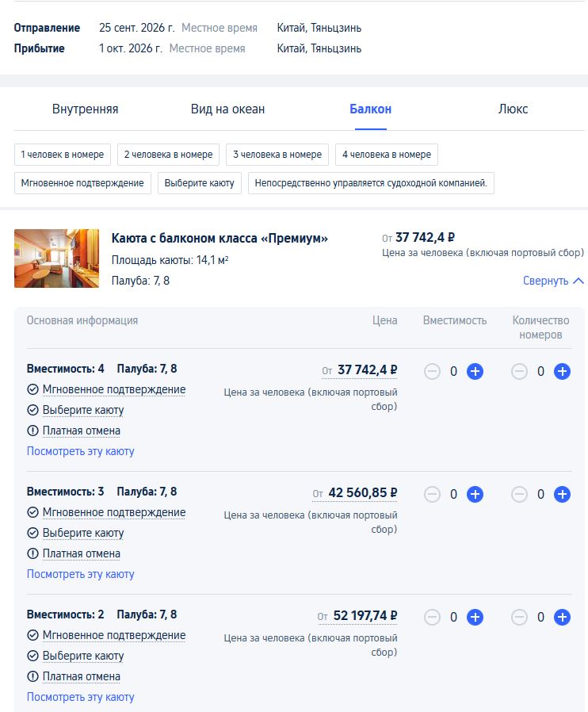Decrease capacity count in the Вместимость: 4 row
Viewport: 588px width, 712px height.
coord(432,371)
